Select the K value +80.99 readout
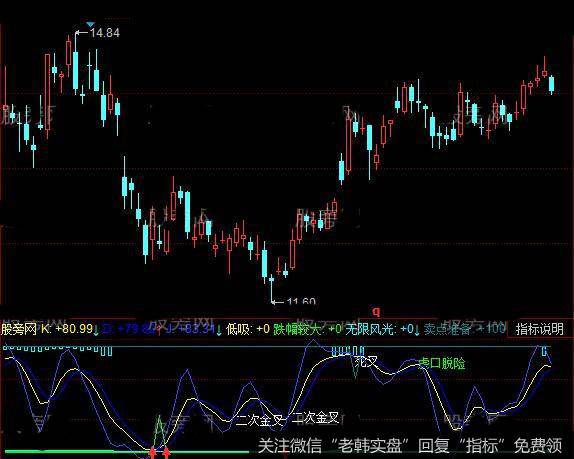 (x=67, y=329)
